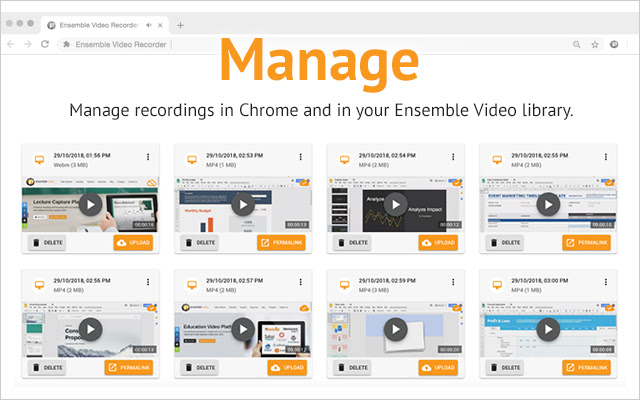Play the 02:53 PM recording

coord(243,204)
